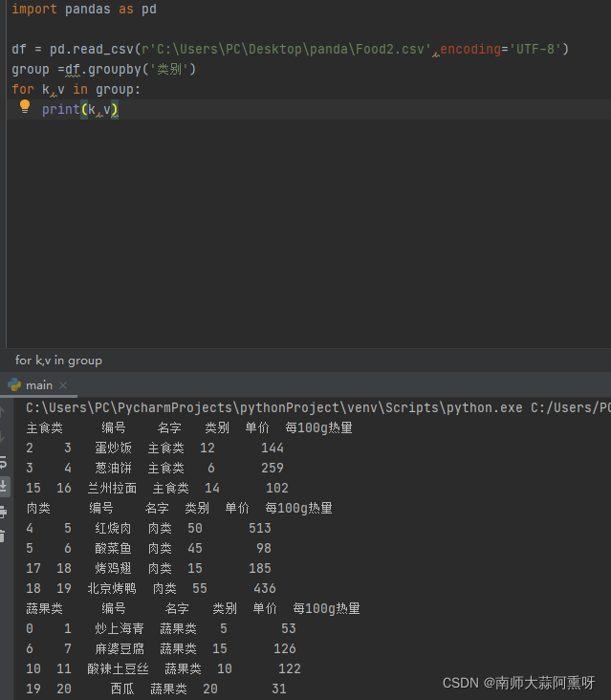Toggle soft-wrap in the run console
Image resolution: width=611 pixels, height=700 pixels.
(x=3, y=462)
